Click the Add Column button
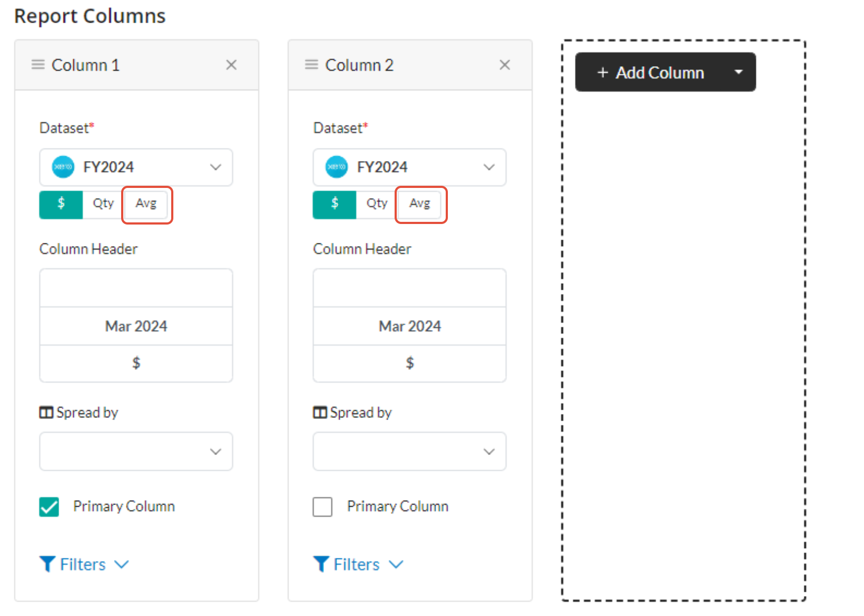This screenshot has height=616, width=864. click(649, 72)
